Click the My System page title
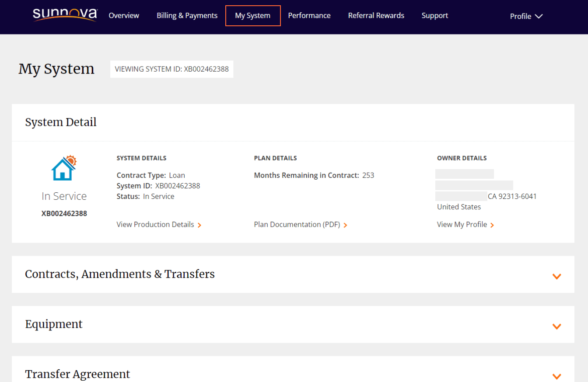Viewport: 588px width, 382px height. pos(56,69)
